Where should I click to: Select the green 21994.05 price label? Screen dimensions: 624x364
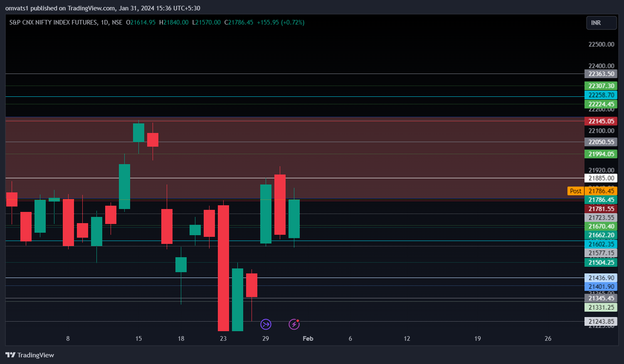(601, 154)
